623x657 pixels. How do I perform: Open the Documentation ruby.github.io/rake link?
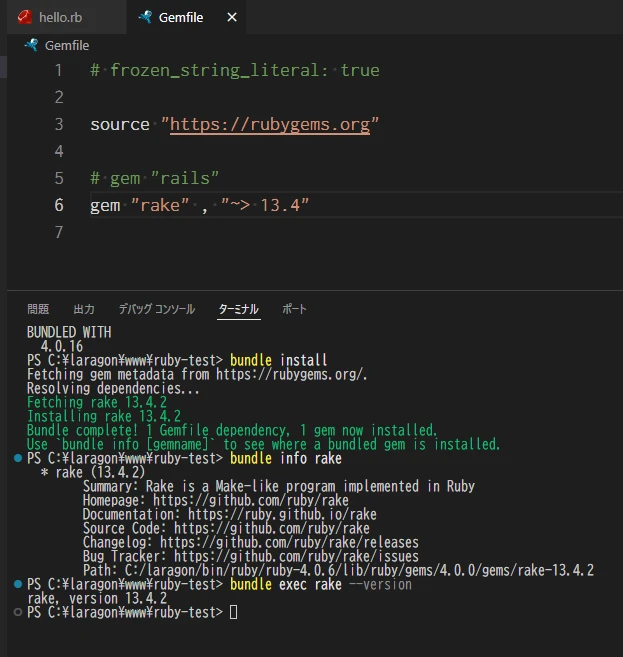(282, 514)
